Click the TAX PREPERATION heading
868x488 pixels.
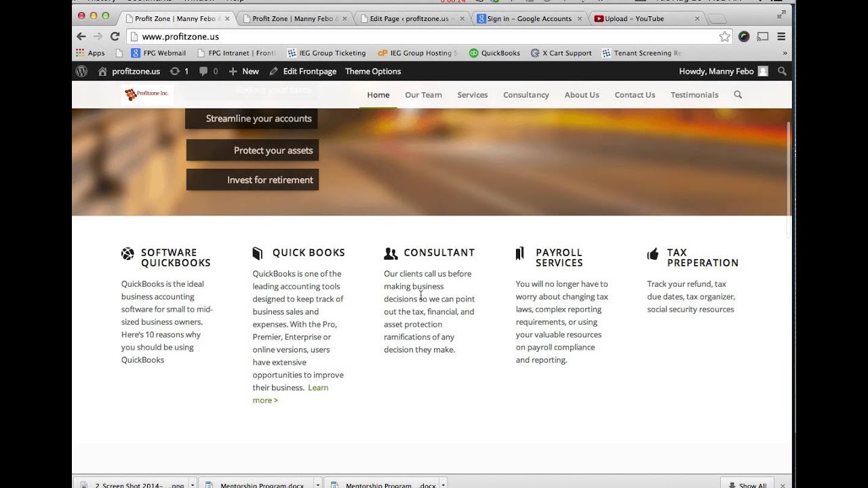click(703, 258)
